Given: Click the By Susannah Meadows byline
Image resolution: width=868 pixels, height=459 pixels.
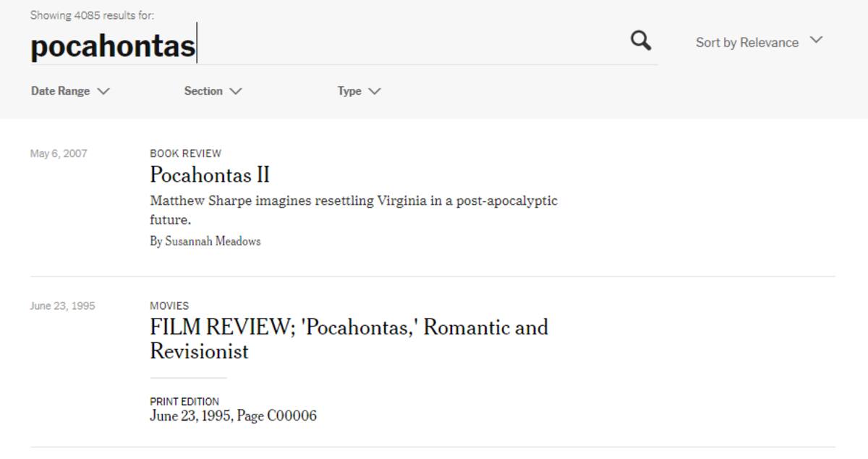Looking at the screenshot, I should [x=205, y=241].
